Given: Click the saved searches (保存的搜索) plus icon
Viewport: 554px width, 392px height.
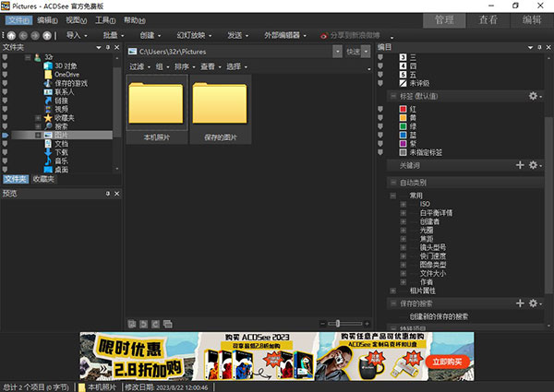Looking at the screenshot, I should (520, 303).
